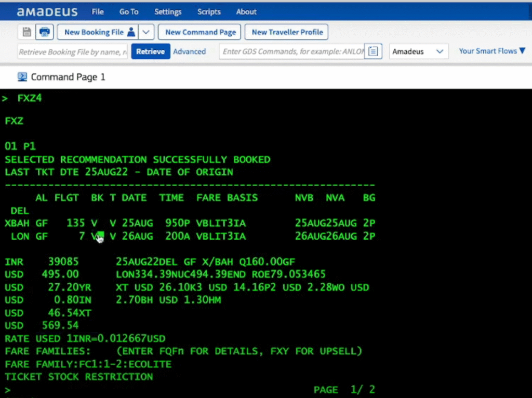Open the GDS command list icon
This screenshot has width=532, height=398.
pyautogui.click(x=373, y=51)
